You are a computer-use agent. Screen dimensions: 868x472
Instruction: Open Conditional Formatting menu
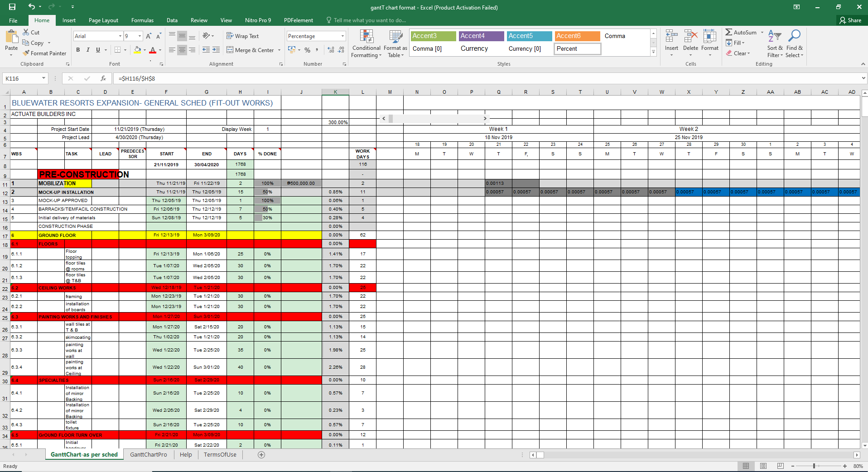pyautogui.click(x=366, y=43)
